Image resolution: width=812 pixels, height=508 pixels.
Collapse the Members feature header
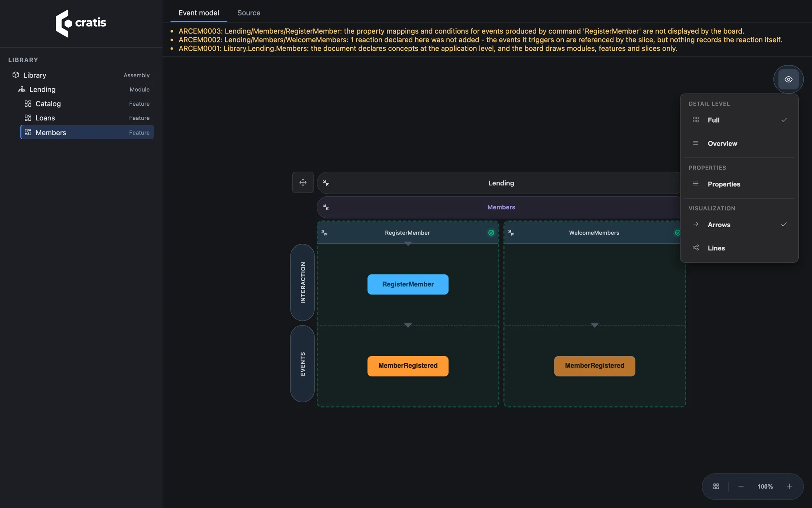coord(326,207)
